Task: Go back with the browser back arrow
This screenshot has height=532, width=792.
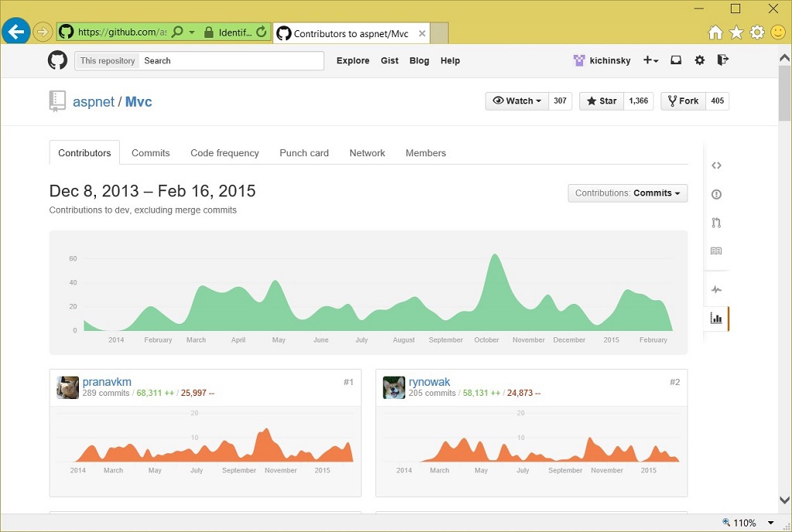Action: [15, 32]
